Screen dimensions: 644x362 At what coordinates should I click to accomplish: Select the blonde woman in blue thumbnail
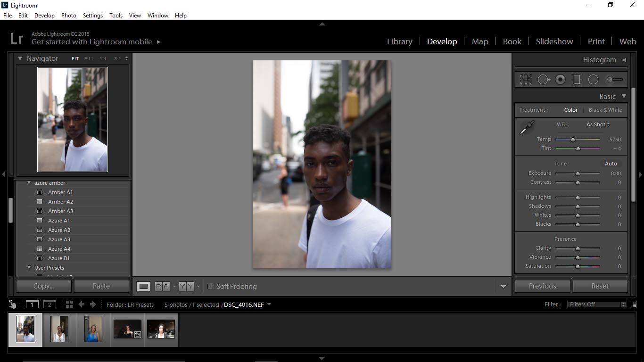point(93,329)
